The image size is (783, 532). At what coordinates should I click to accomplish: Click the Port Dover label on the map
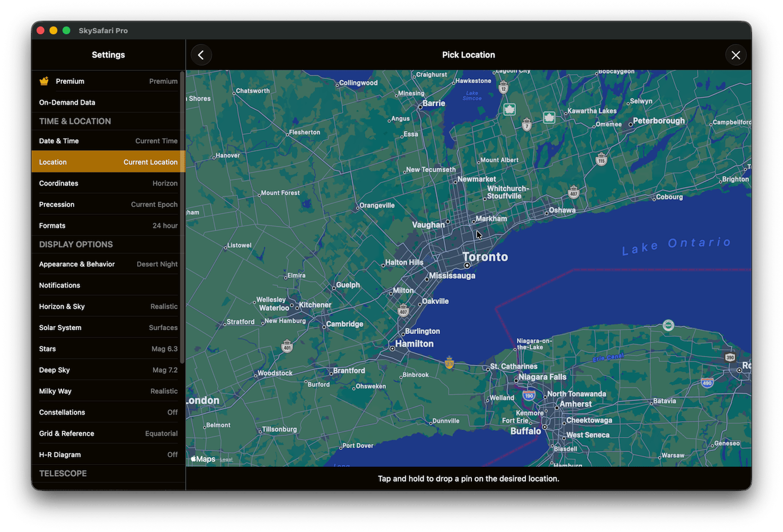358,445
